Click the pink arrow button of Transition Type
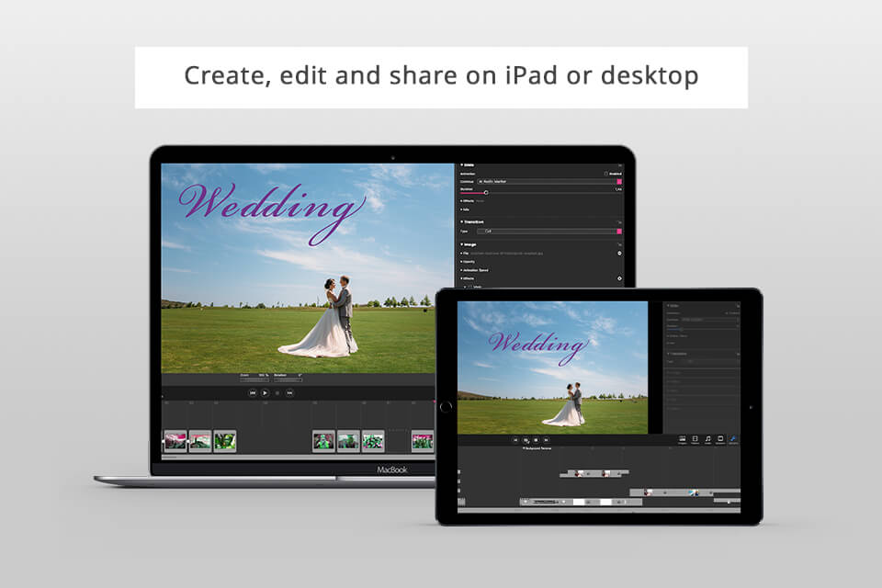Screen dimensions: 882x588 [619, 232]
